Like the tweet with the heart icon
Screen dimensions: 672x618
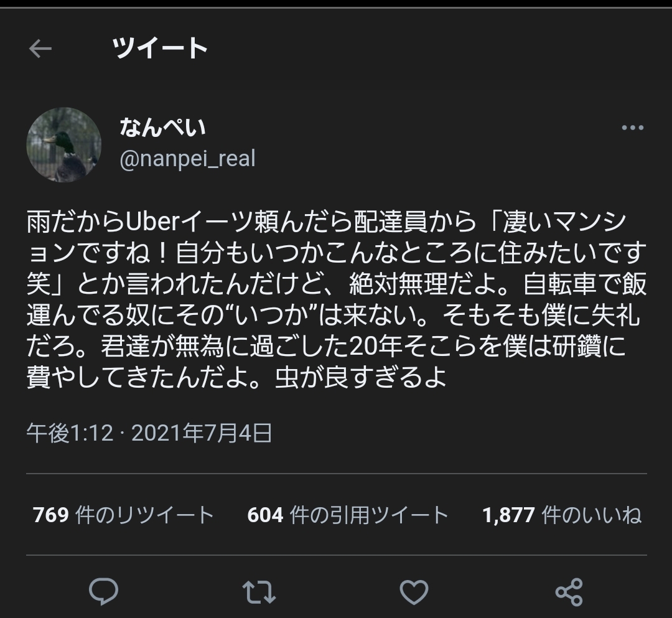coord(413,591)
